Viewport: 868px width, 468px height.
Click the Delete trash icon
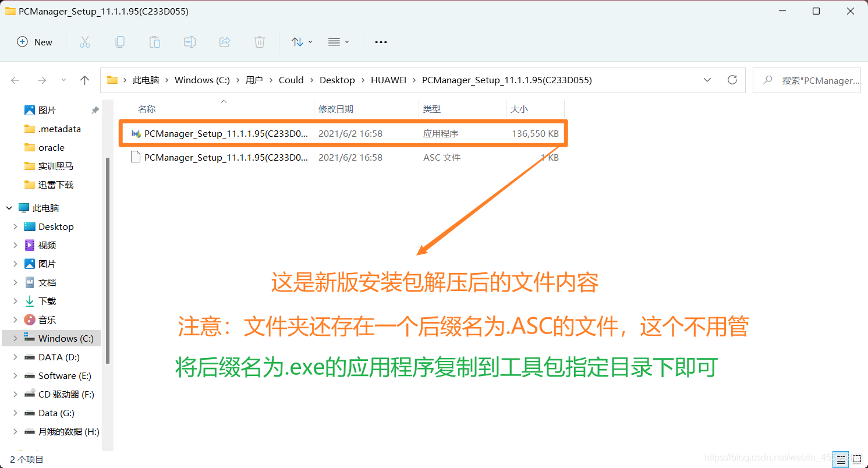point(260,42)
